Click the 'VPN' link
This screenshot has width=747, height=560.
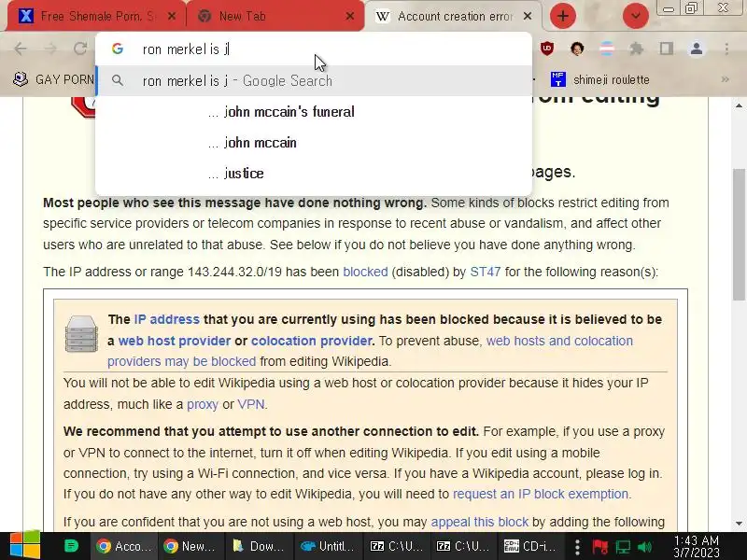pyautogui.click(x=251, y=404)
